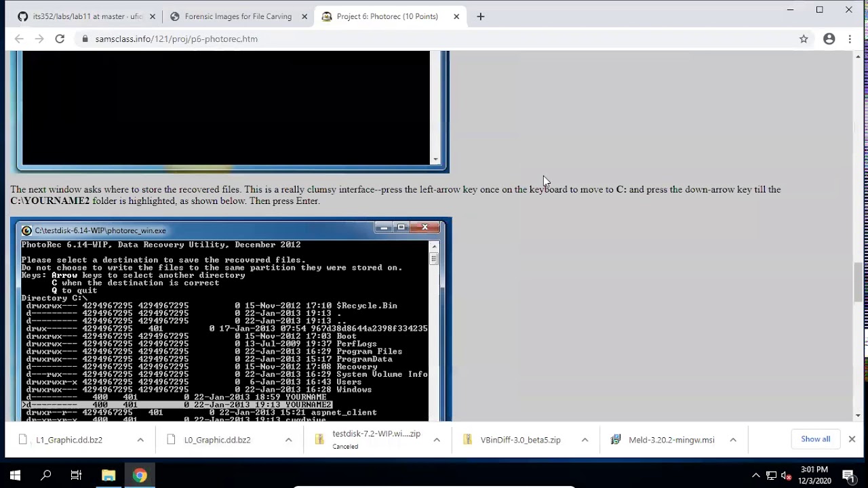Open File Explorer from the taskbar
Image resolution: width=868 pixels, height=488 pixels.
(x=108, y=476)
